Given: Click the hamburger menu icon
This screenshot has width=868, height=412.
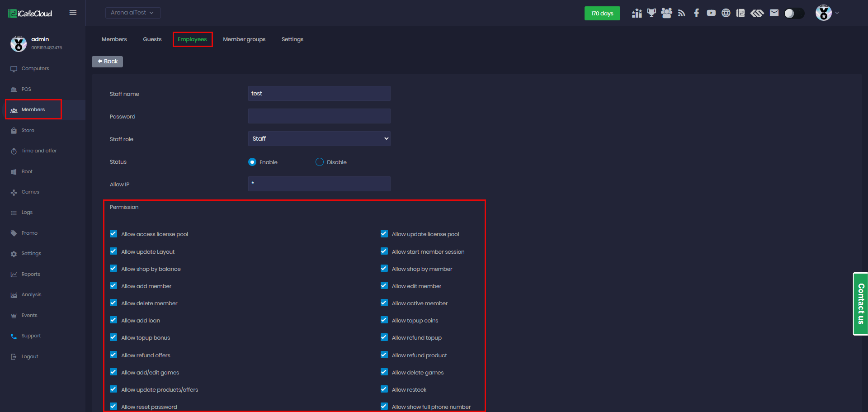Looking at the screenshot, I should (73, 13).
